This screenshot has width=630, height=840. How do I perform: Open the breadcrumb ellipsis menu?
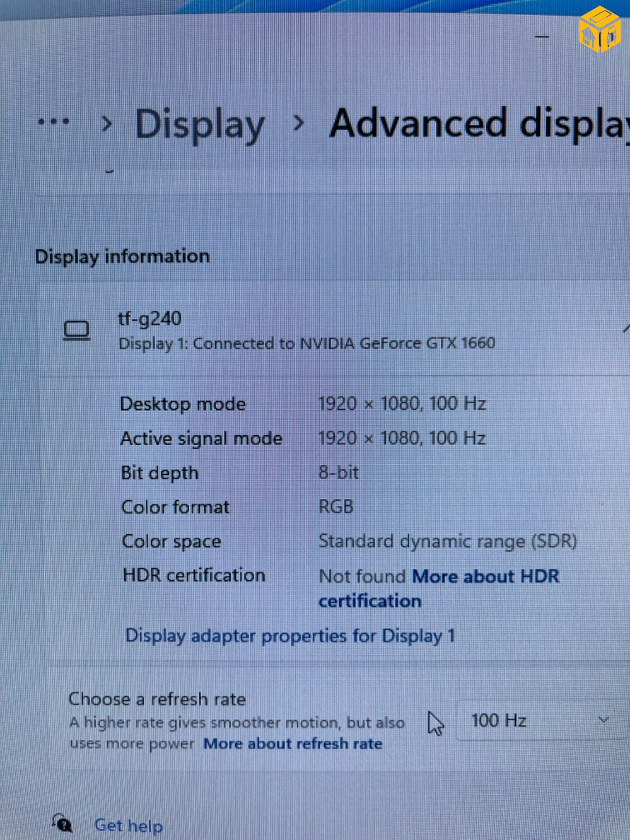click(x=54, y=122)
